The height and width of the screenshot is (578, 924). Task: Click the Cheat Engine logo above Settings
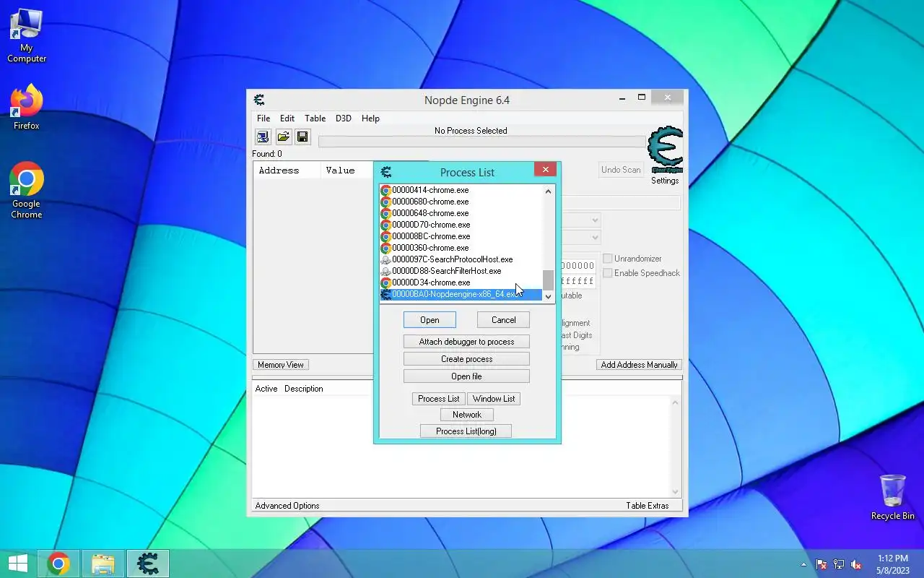point(665,150)
